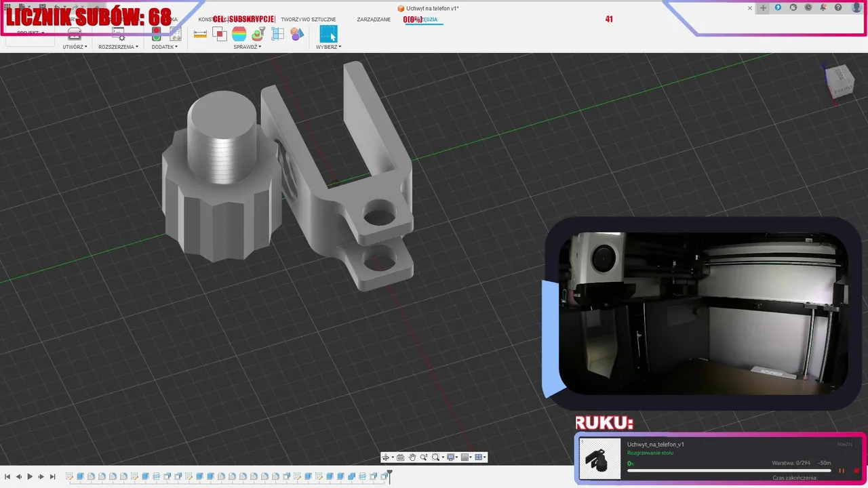Stop the print with red stop button
This screenshot has width=868, height=488.
pos(856,470)
